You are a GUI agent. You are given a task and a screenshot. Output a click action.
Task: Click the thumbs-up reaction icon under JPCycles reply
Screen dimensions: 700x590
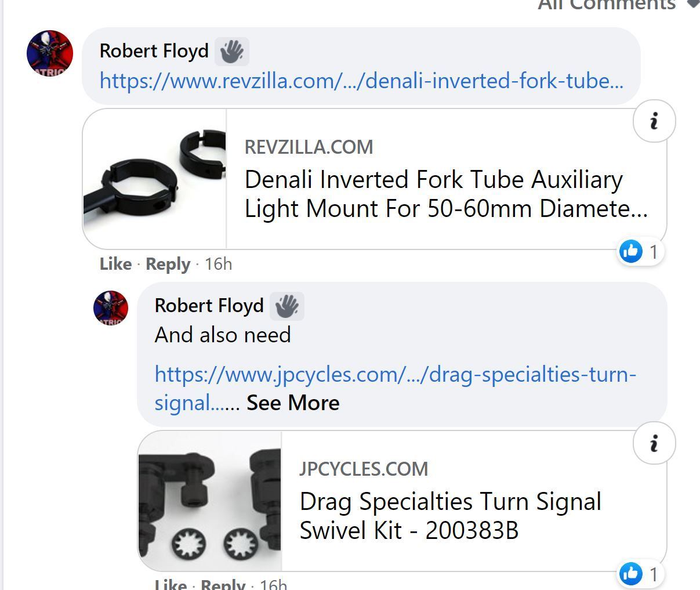tap(631, 573)
